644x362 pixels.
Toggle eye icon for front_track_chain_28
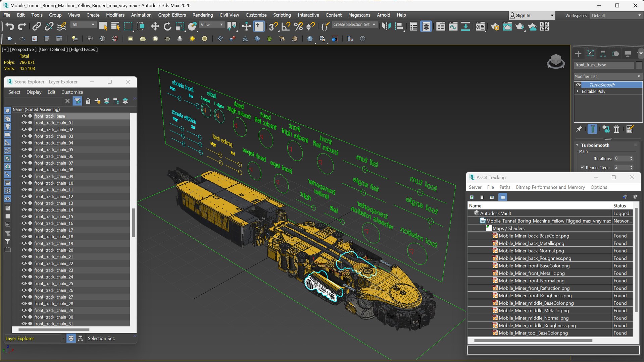click(24, 304)
